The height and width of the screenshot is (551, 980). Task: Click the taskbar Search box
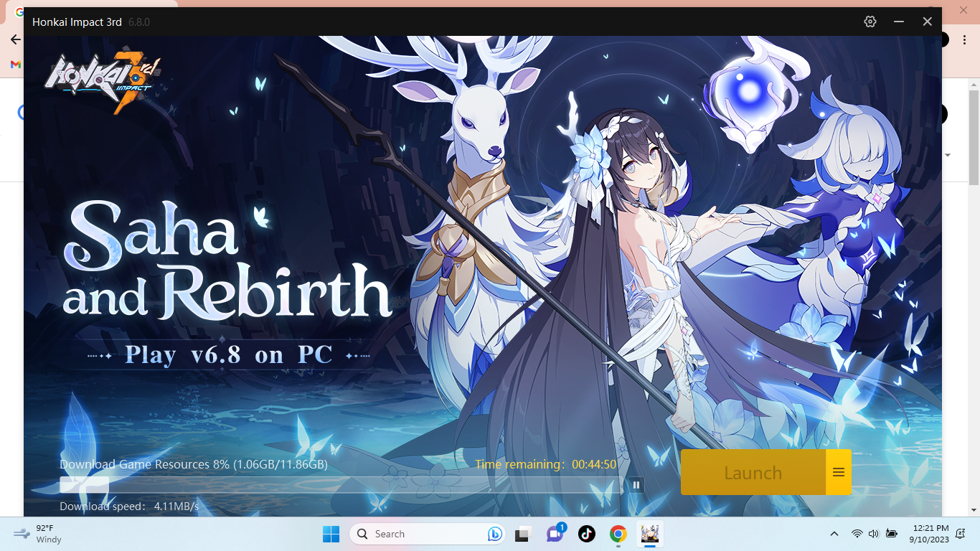pyautogui.click(x=416, y=534)
